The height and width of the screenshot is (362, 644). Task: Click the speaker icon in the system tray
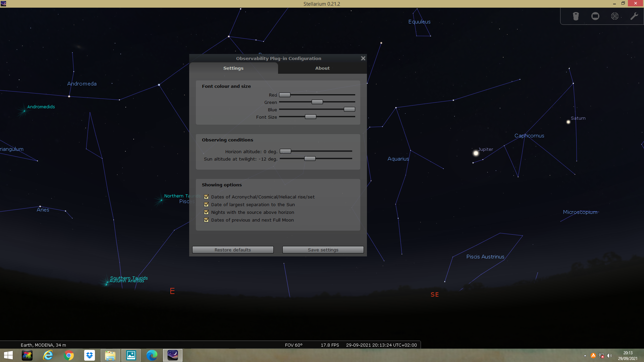tap(610, 356)
